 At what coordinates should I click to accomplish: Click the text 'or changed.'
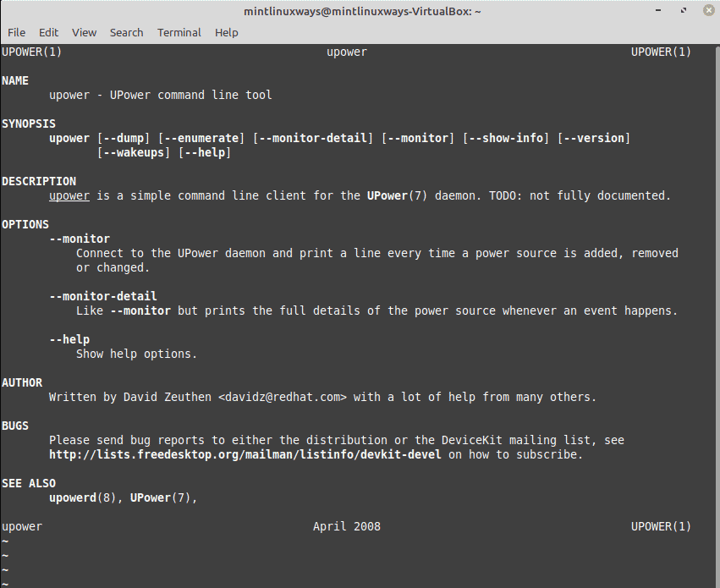[113, 267]
